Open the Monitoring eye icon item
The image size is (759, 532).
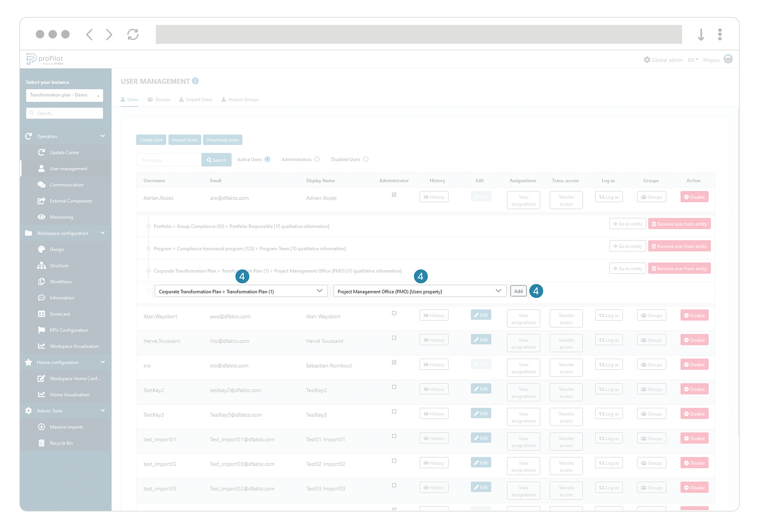61,217
